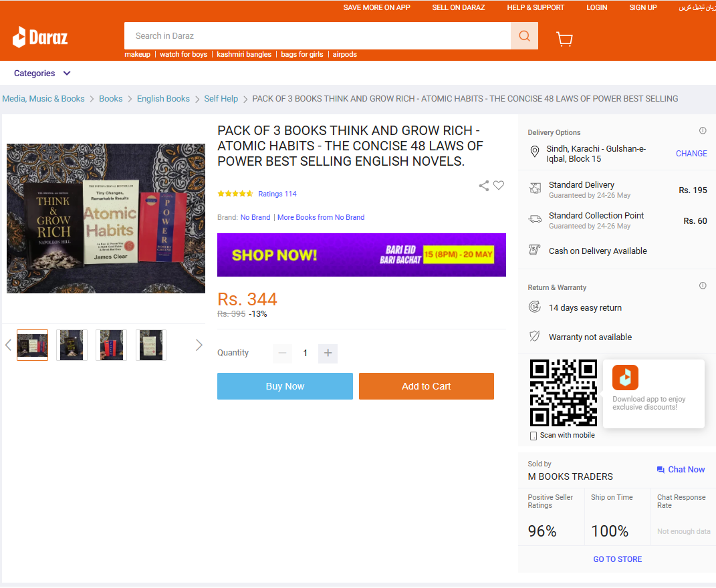The image size is (716, 588).
Task: Click 14 days easy return icon
Action: pos(534,307)
